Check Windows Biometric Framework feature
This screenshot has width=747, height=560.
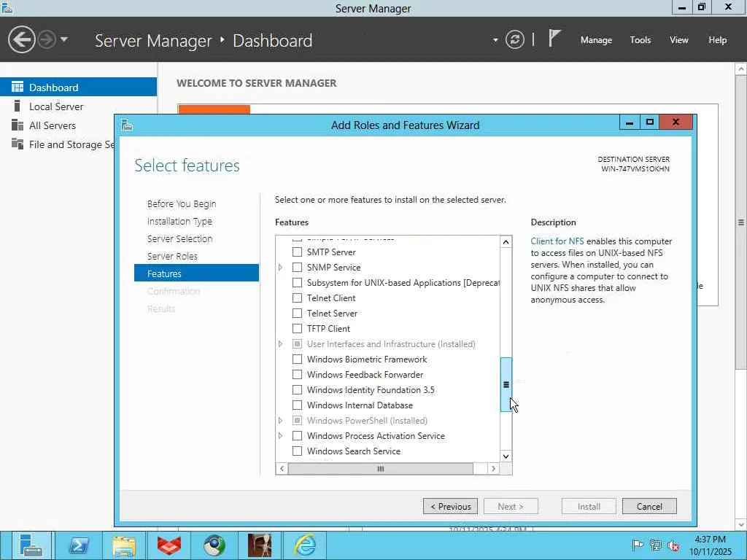[x=297, y=359]
